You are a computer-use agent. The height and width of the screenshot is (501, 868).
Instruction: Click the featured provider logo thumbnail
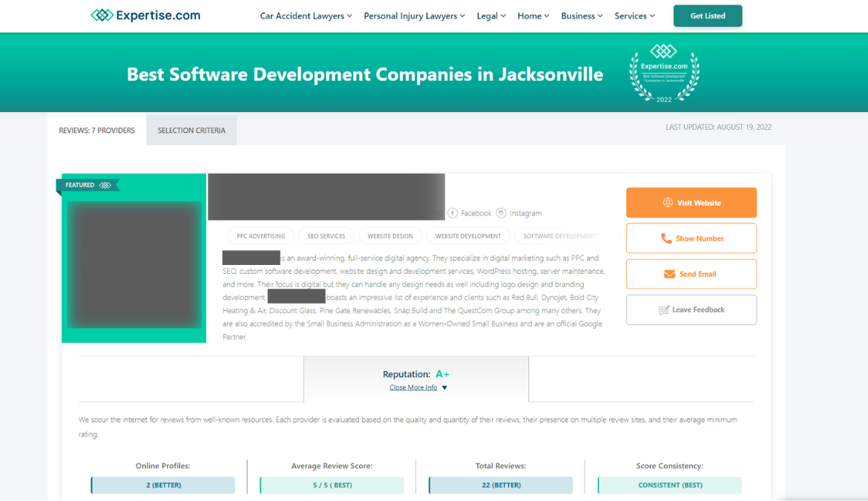tap(134, 264)
